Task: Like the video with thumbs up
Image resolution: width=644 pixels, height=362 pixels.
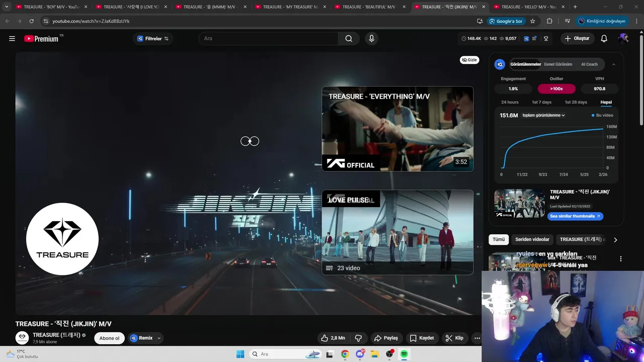Action: coord(333,338)
